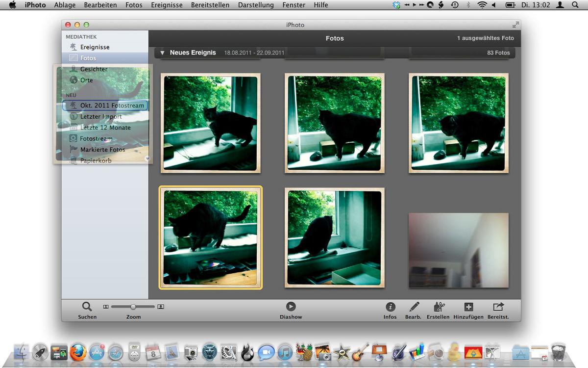Image resolution: width=588 pixels, height=368 pixels.
Task: Click the Dropbox menu bar icon
Action: pyautogui.click(x=397, y=5)
